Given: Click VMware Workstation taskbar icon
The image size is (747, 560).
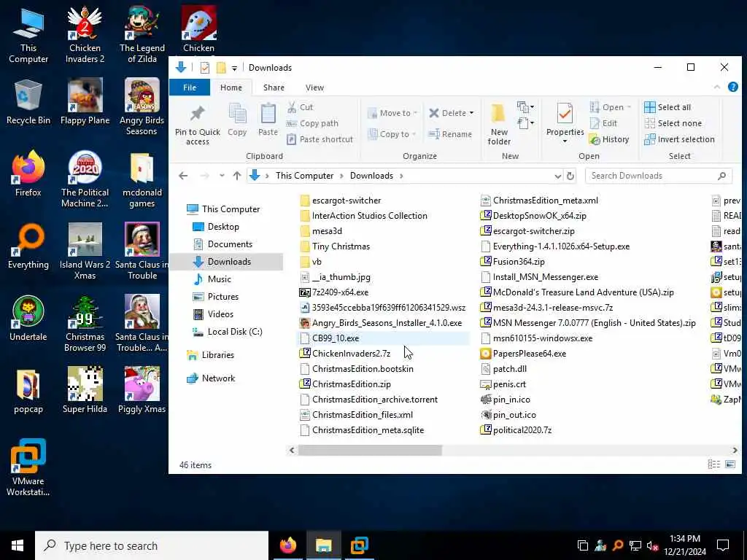Looking at the screenshot, I should tap(359, 545).
